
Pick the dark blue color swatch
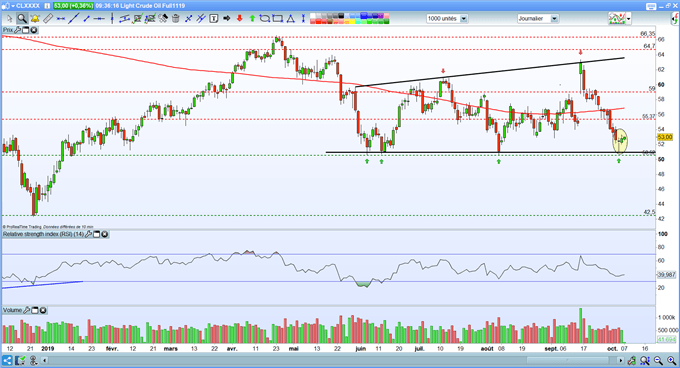(x=375, y=16)
